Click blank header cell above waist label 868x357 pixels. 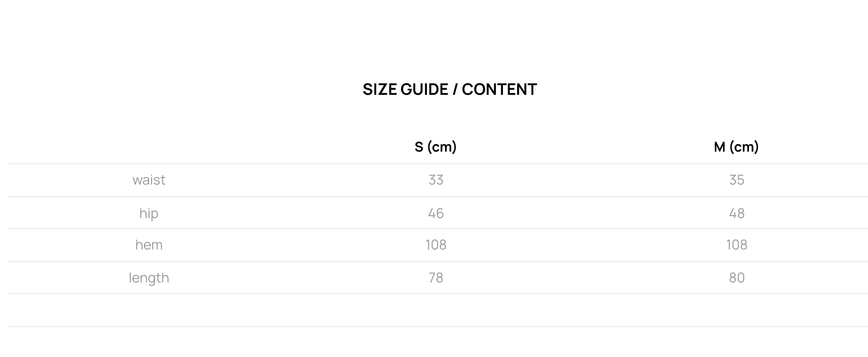149,147
